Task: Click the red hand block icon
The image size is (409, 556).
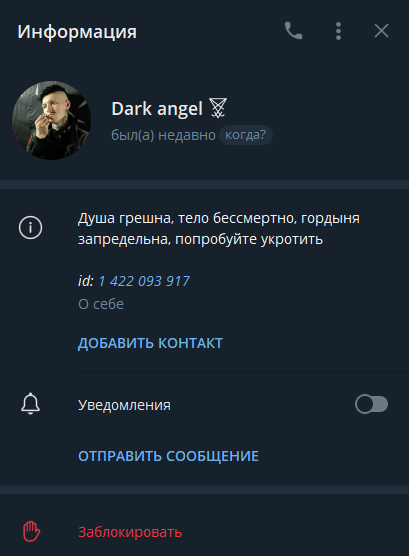Action: click(32, 531)
